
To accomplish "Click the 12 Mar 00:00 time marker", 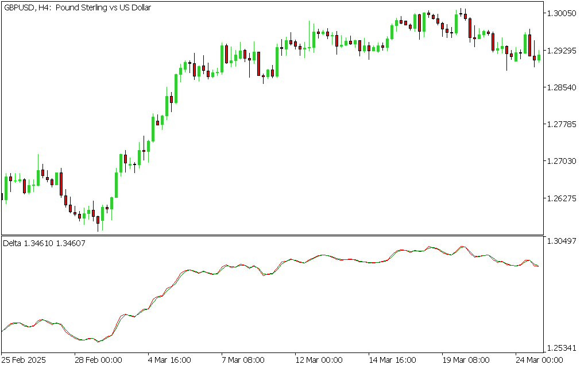I will [318, 360].
